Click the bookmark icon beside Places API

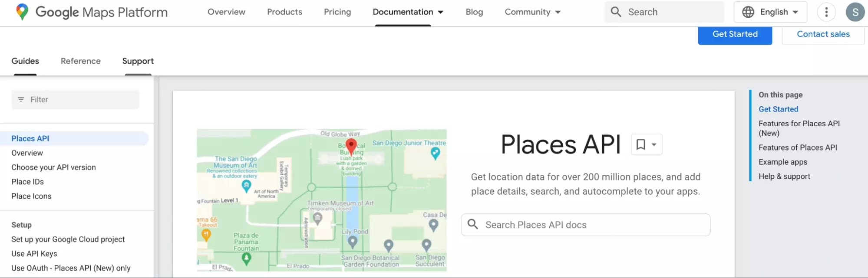(640, 144)
